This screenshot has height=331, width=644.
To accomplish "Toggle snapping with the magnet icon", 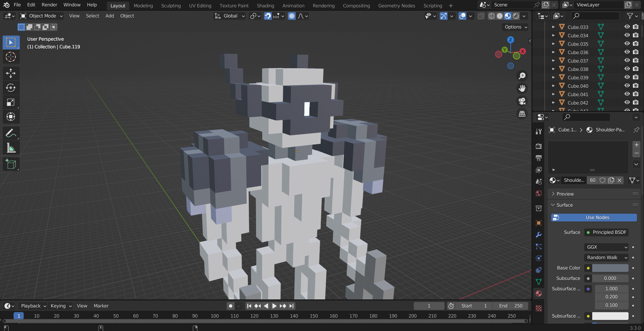I will coord(268,16).
